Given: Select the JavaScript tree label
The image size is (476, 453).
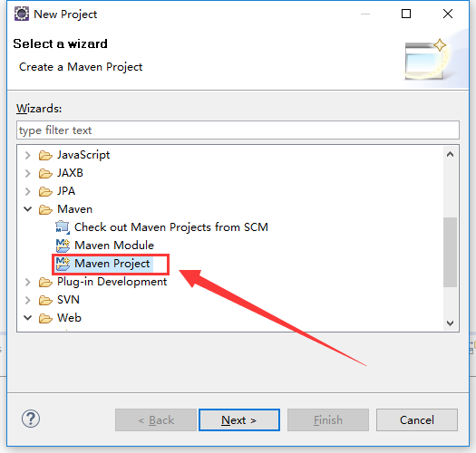Looking at the screenshot, I should tap(83, 155).
